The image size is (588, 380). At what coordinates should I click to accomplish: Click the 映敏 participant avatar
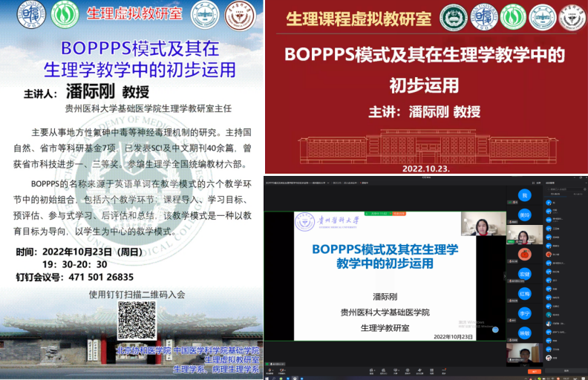click(x=524, y=333)
